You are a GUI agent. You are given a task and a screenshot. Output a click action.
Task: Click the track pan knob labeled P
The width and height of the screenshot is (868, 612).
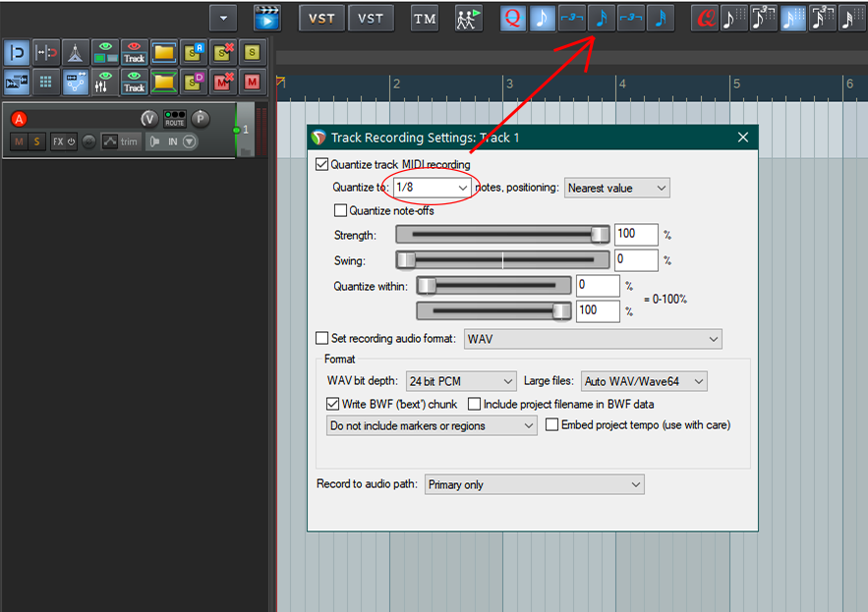point(201,119)
